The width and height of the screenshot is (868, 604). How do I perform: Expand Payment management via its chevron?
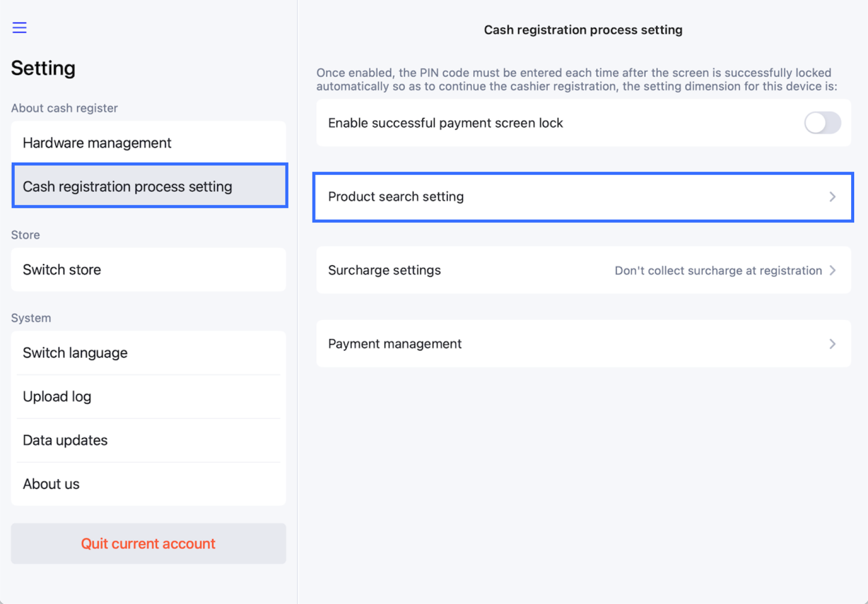(833, 344)
